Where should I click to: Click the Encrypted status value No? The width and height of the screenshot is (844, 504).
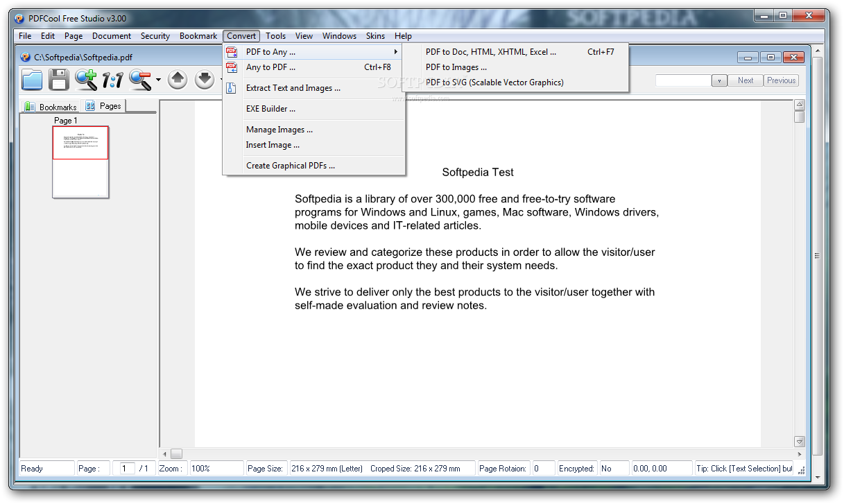pyautogui.click(x=614, y=469)
